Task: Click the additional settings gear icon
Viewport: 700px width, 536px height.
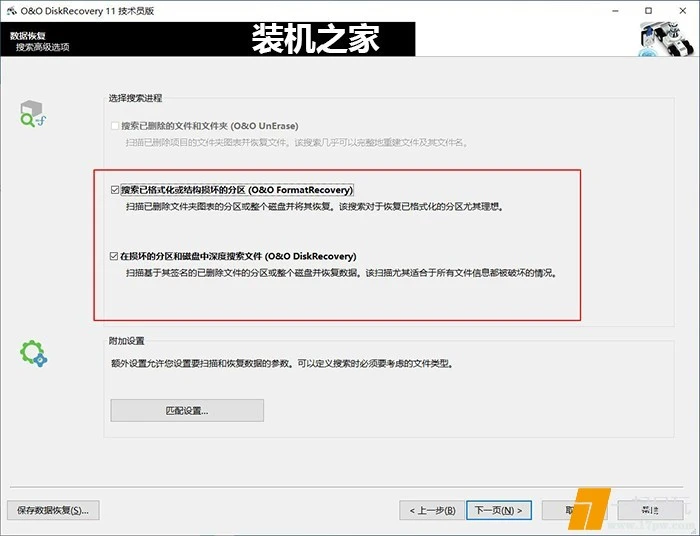Action: click(x=35, y=354)
